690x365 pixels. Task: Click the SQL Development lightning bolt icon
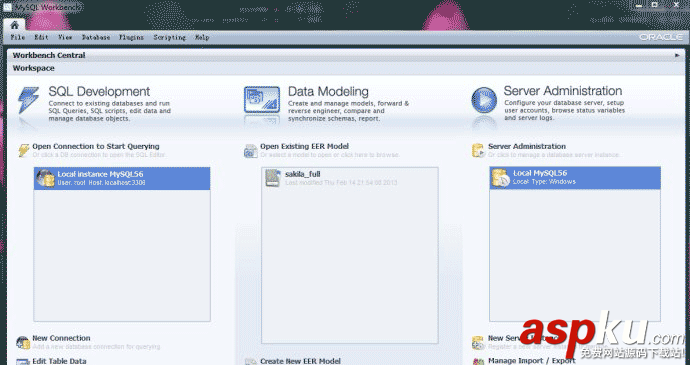click(29, 100)
